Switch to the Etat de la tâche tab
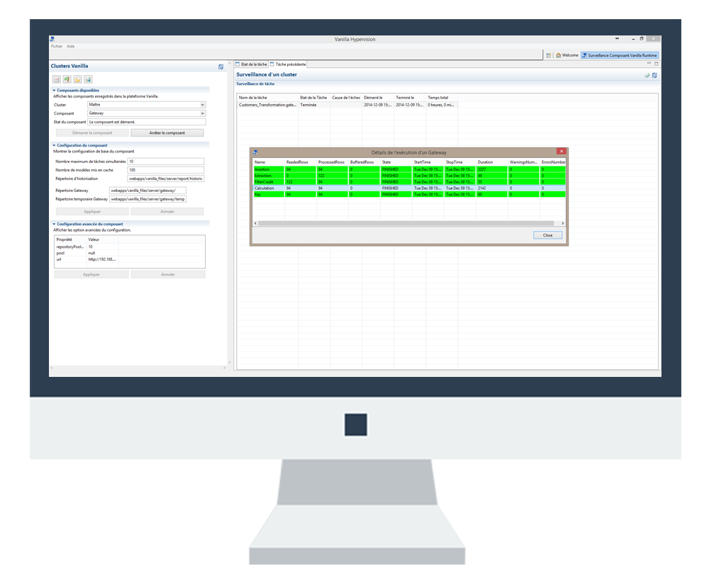The height and width of the screenshot is (588, 709). coord(252,64)
